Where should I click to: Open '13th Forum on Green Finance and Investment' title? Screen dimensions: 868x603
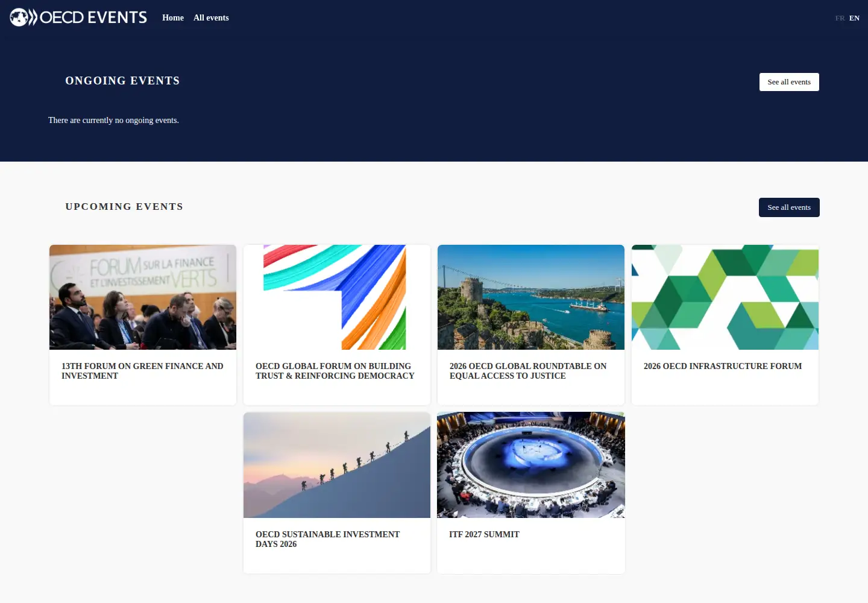coord(142,371)
